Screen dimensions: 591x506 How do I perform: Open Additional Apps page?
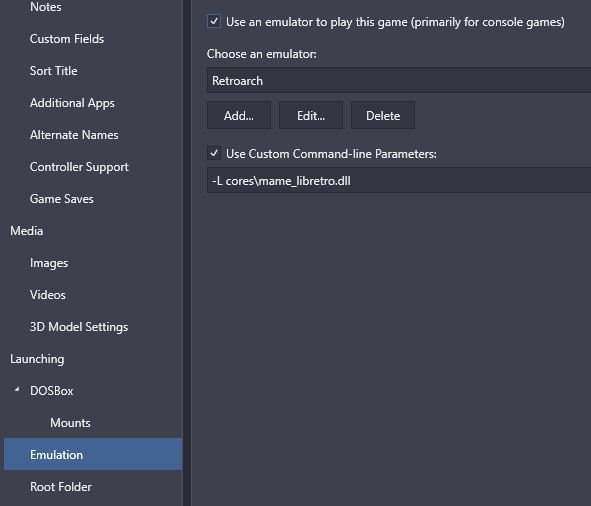click(72, 103)
